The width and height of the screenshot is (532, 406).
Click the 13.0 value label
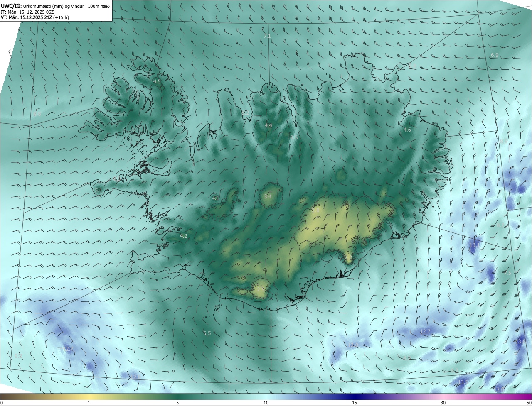click(499, 389)
